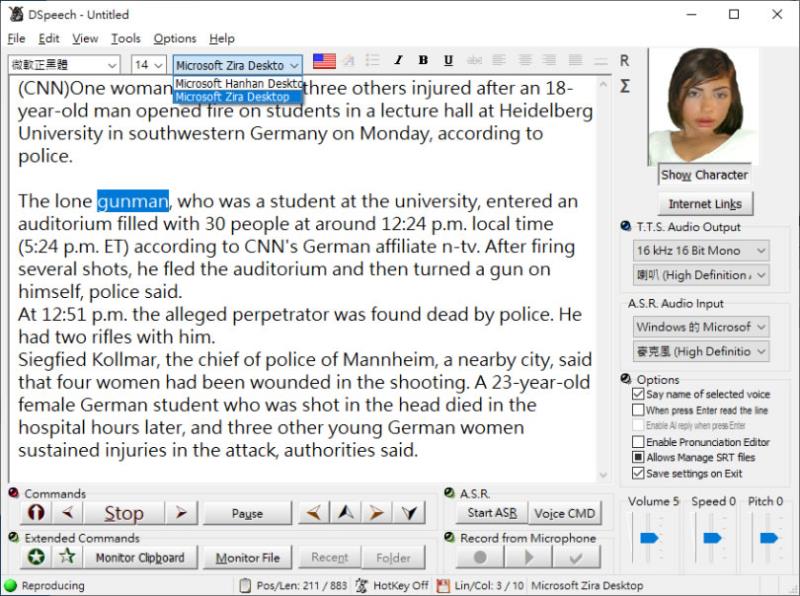Open the Options menu
Image resolution: width=800 pixels, height=596 pixels.
(174, 38)
